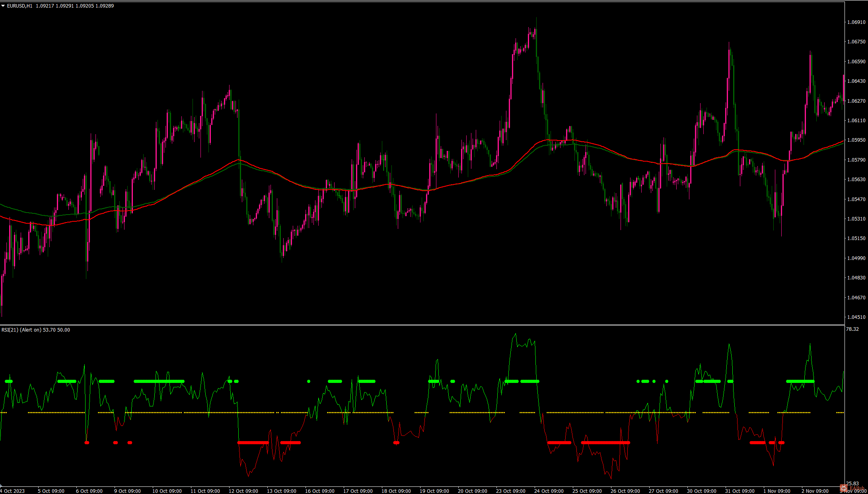The height and width of the screenshot is (494, 868).
Task: Click the 1.05950 price level on axis
Action: pyautogui.click(x=856, y=140)
